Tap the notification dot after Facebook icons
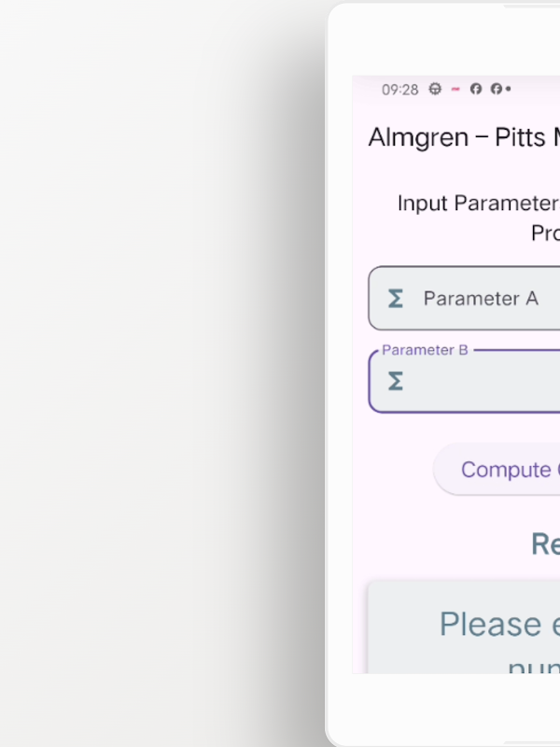Image resolution: width=560 pixels, height=747 pixels. pos(509,90)
